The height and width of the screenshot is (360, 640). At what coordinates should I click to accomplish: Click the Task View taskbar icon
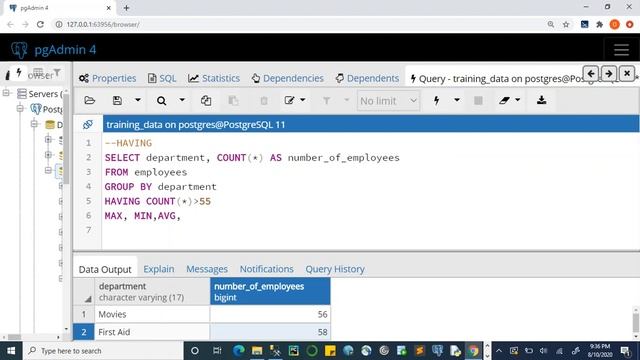(x=217, y=351)
